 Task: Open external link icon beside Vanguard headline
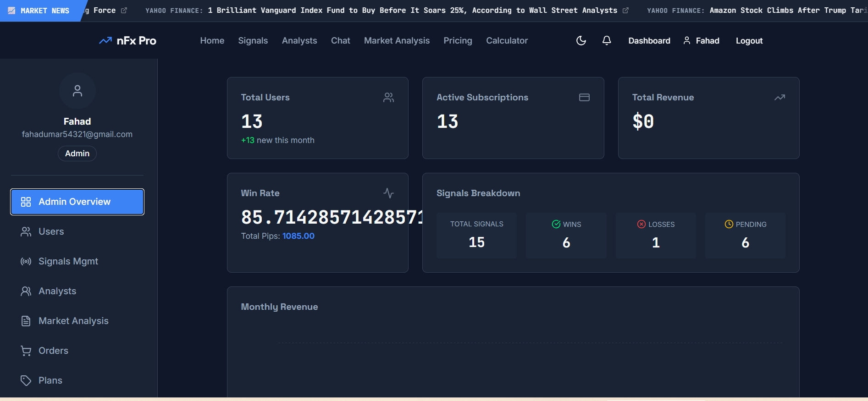tap(625, 11)
